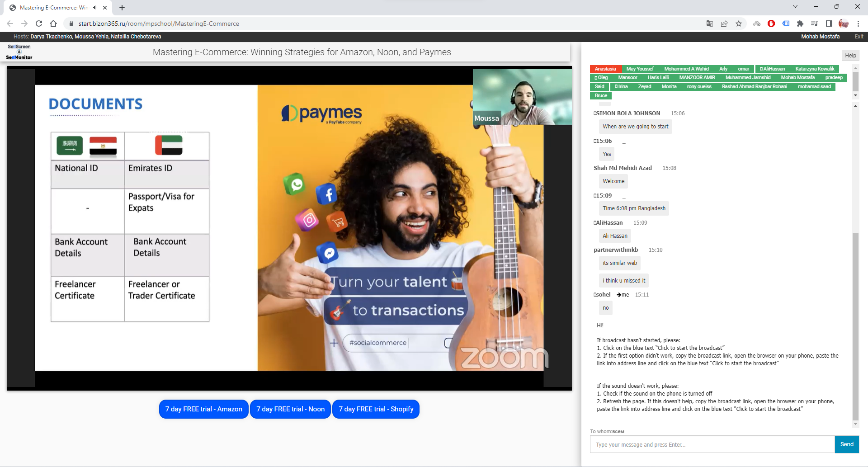Open the browser home page
The image size is (868, 467).
coord(53,24)
